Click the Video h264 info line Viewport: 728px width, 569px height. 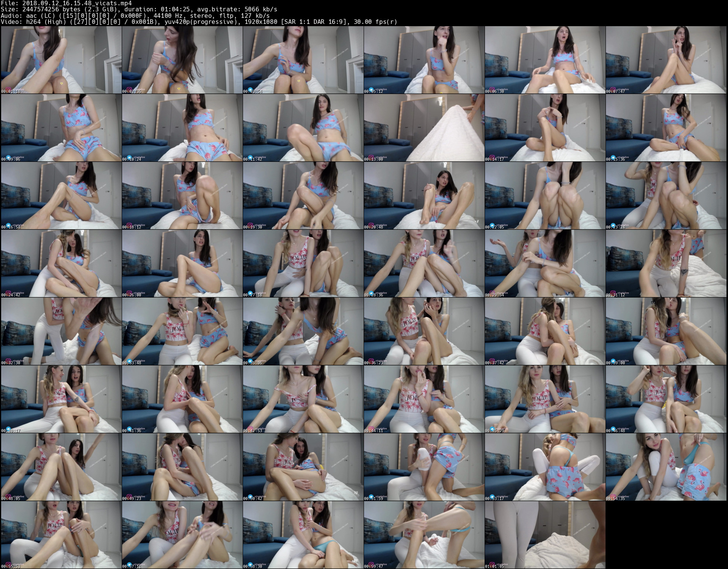click(x=199, y=22)
